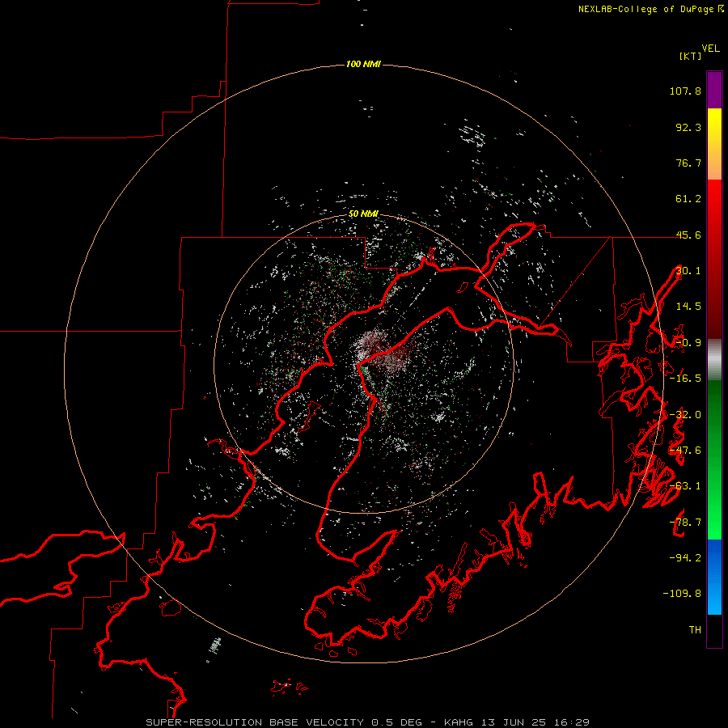
Task: Select the 50 NMI range ring label
Action: click(x=363, y=214)
